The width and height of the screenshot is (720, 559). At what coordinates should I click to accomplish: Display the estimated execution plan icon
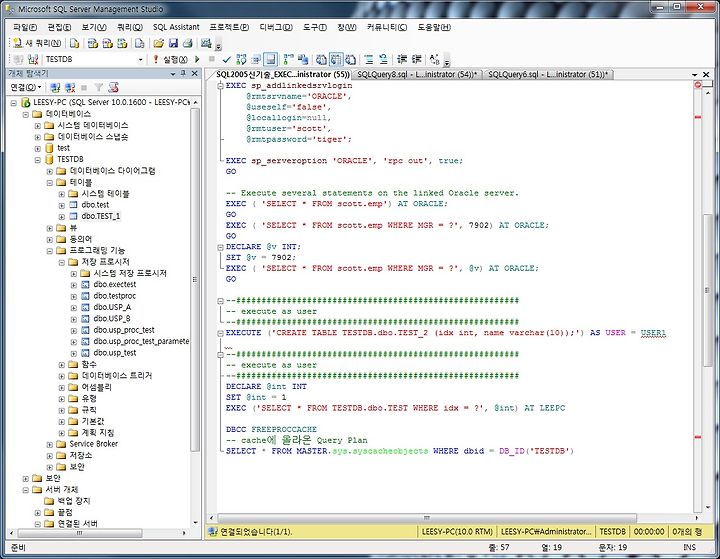point(241,59)
